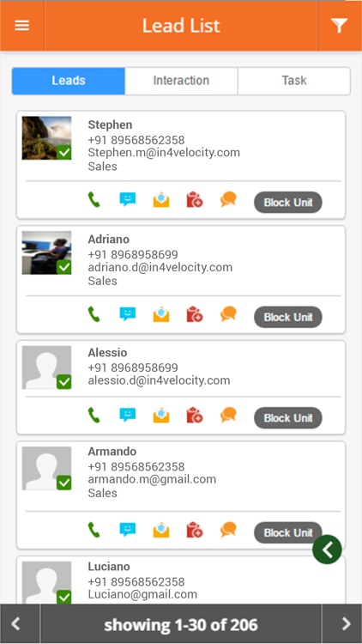Viewport: 362px width, 644px height.
Task: Email Adriano using the envelope icon
Action: [161, 314]
